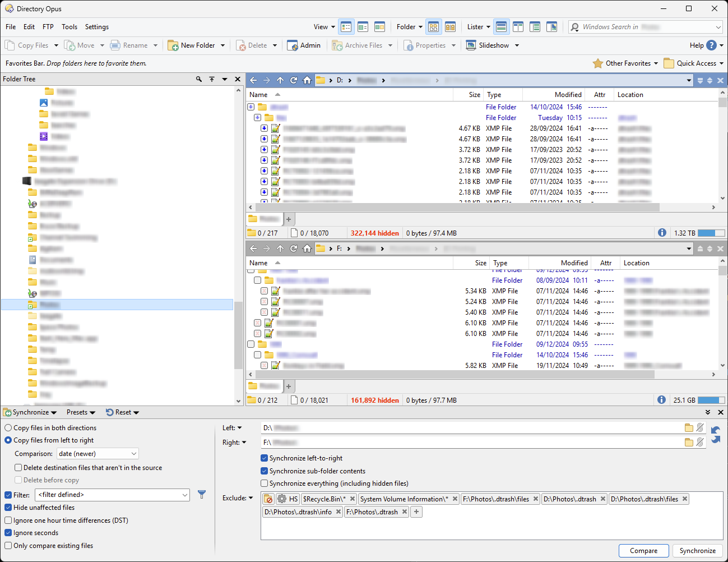Open the Quick Access dropdown
Image resolution: width=728 pixels, height=562 pixels.
pos(694,63)
